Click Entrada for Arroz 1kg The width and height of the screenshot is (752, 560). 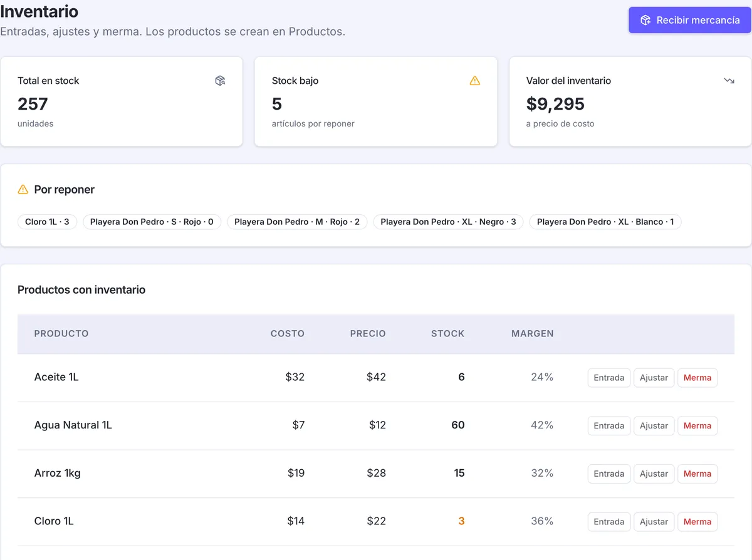(x=609, y=474)
